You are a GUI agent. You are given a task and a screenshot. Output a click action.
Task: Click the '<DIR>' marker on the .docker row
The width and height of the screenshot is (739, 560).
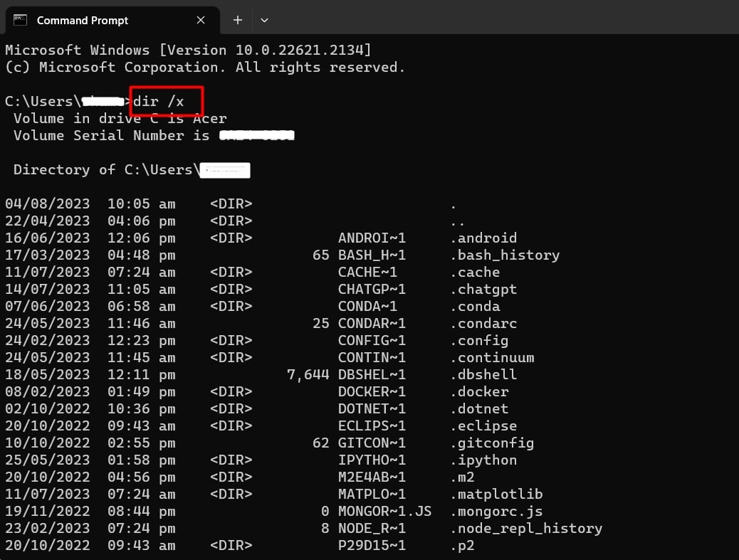click(x=231, y=391)
